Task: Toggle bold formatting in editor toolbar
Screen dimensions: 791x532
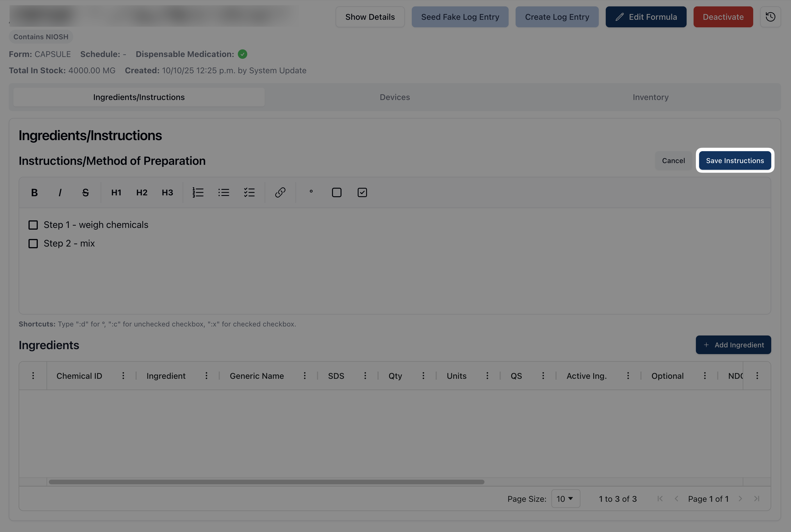Action: [34, 192]
